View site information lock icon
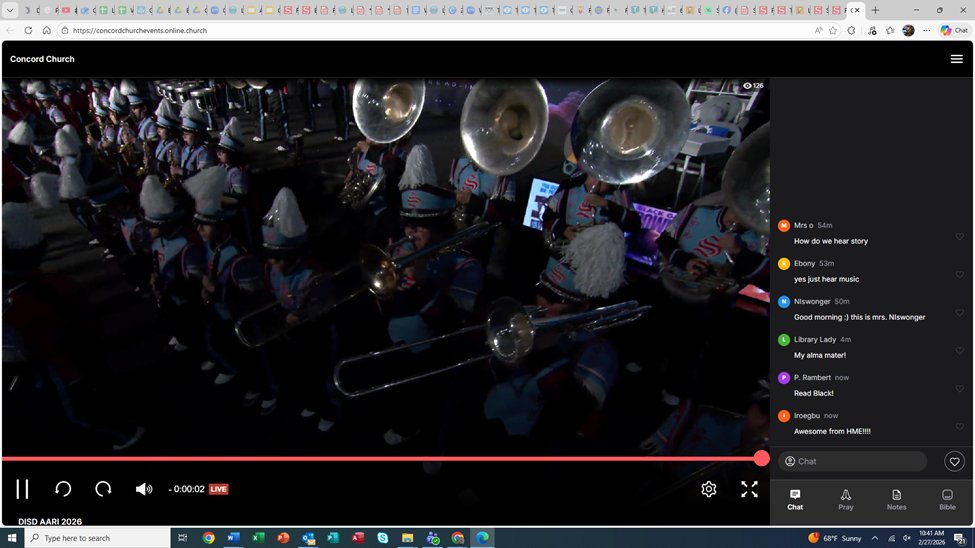The height and width of the screenshot is (548, 975). click(x=65, y=30)
